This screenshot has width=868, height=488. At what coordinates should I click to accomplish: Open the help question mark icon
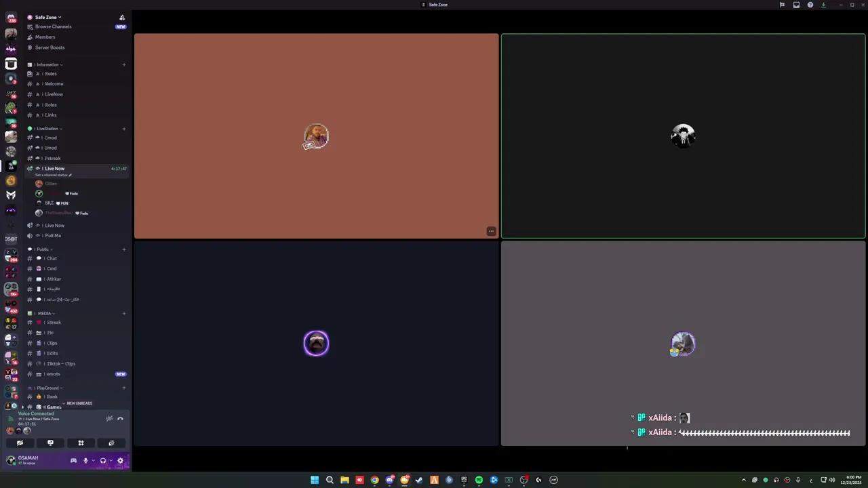(x=810, y=5)
